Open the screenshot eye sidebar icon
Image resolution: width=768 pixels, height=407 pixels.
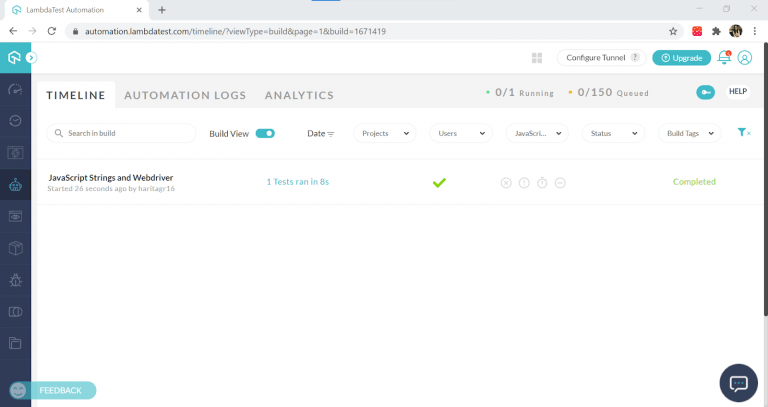pos(15,216)
